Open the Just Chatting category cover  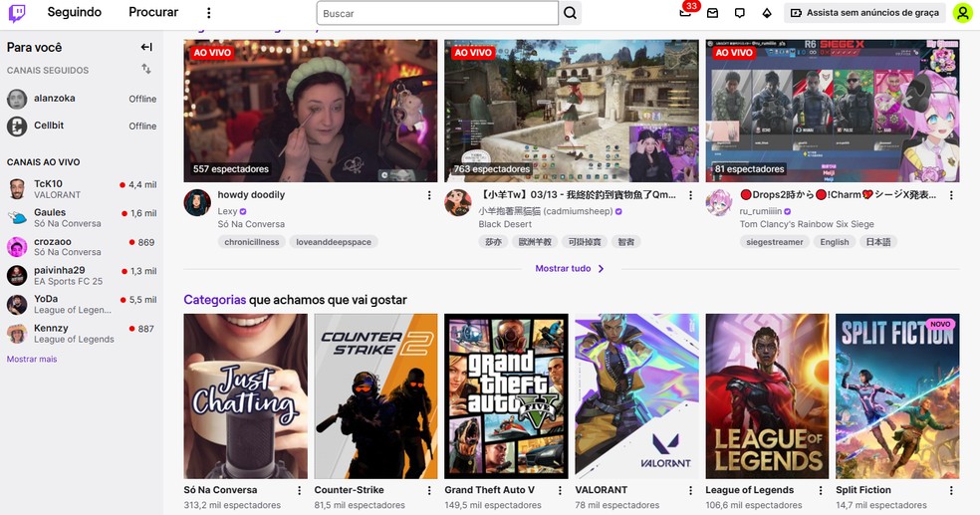[246, 396]
